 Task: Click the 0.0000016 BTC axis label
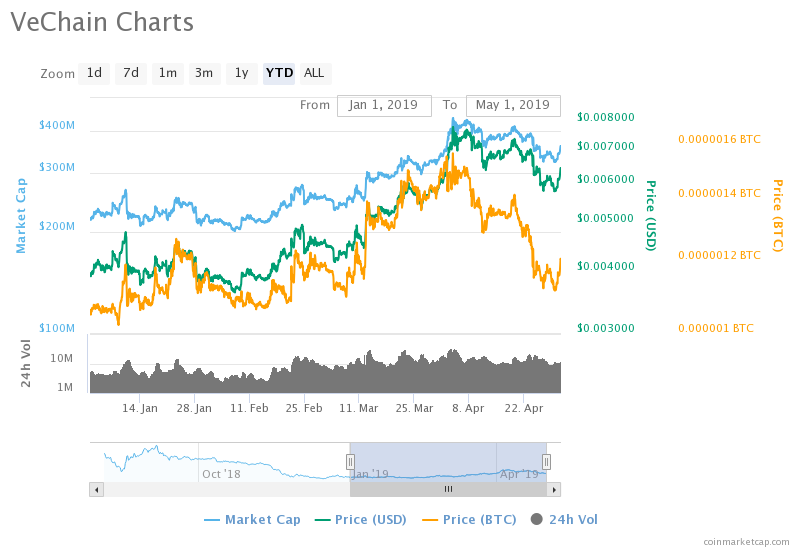(x=719, y=139)
